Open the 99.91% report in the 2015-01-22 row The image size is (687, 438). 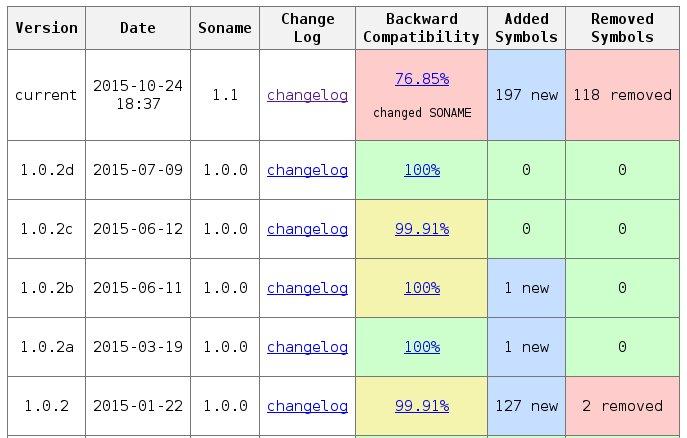point(421,406)
